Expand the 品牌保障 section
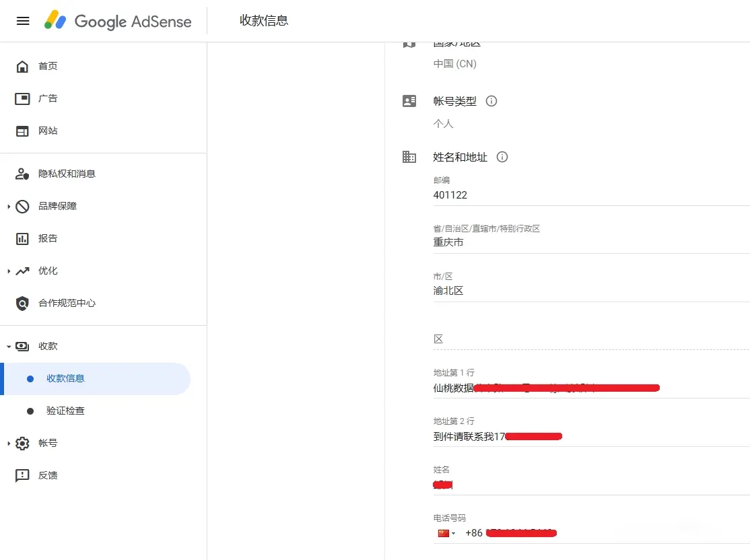The image size is (750, 560). click(x=8, y=206)
